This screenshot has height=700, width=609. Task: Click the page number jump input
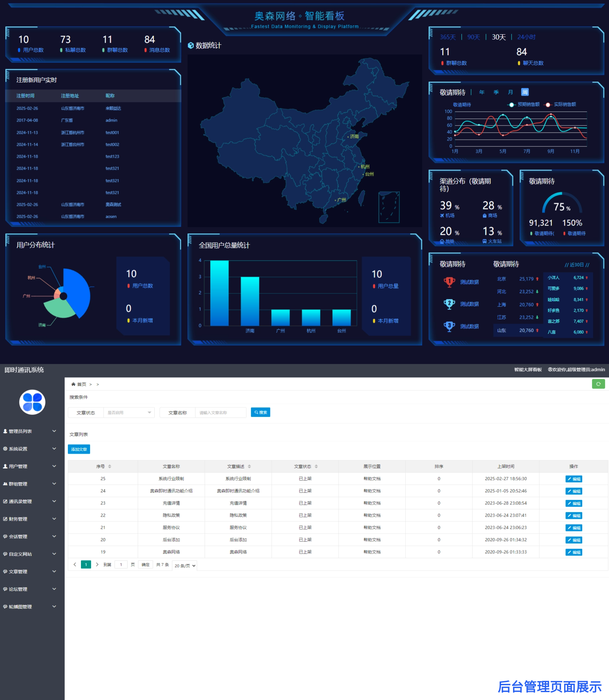tap(121, 565)
